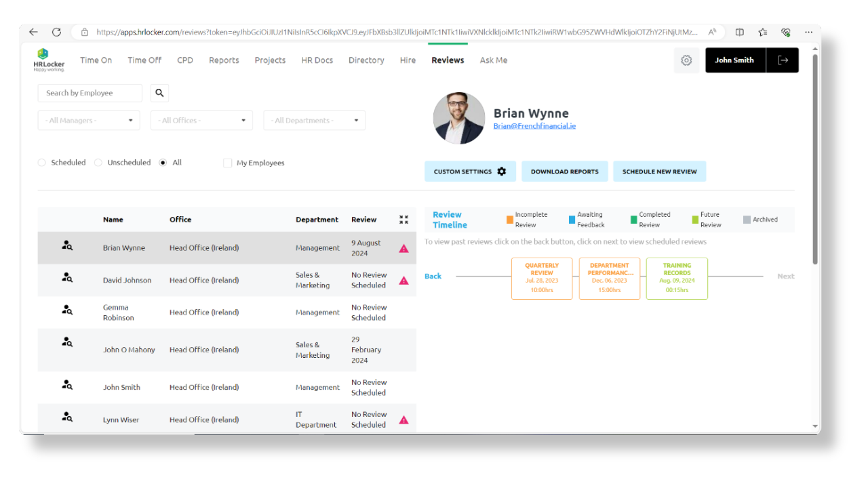Switch to the Directory tab
The image size is (868, 488).
366,60
